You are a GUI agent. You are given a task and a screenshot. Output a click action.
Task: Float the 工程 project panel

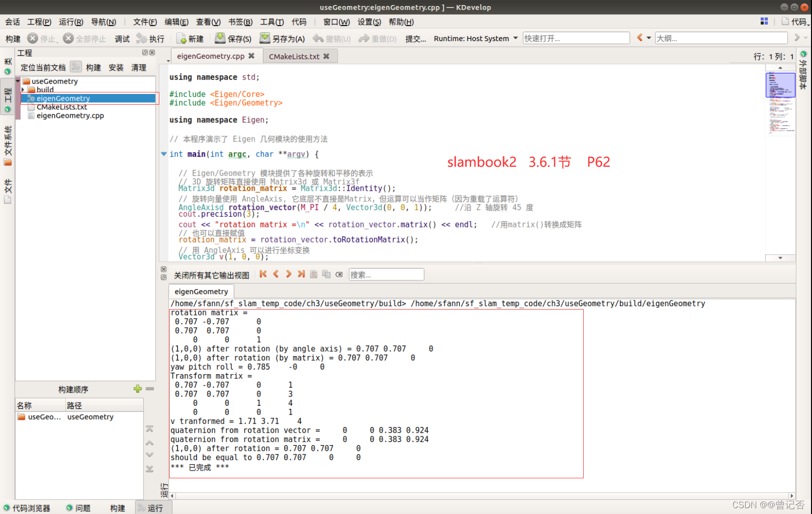145,52
